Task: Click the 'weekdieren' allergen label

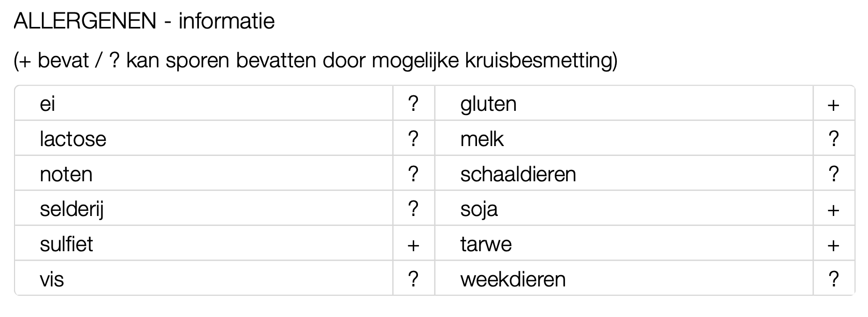Action: click(x=513, y=279)
